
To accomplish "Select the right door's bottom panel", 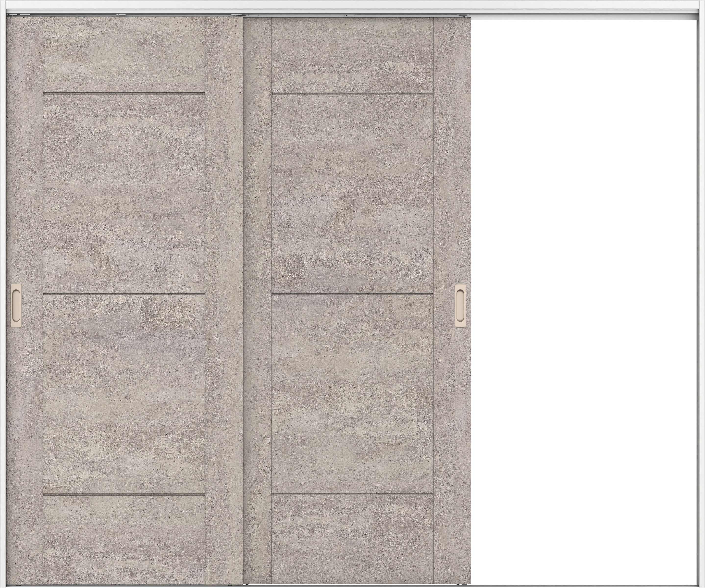I will click(352, 539).
